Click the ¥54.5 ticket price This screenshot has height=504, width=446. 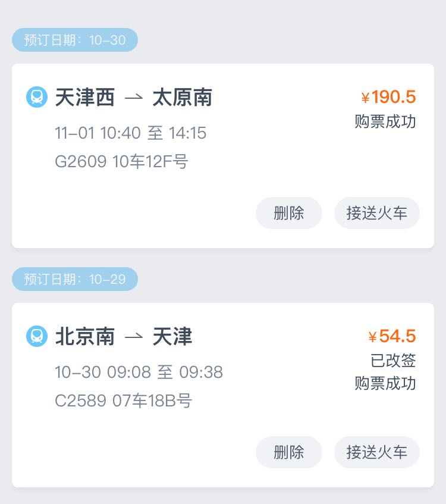click(x=392, y=336)
